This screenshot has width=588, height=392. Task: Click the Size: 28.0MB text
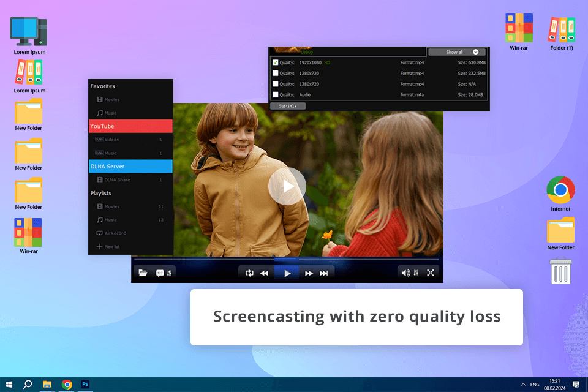(x=470, y=95)
